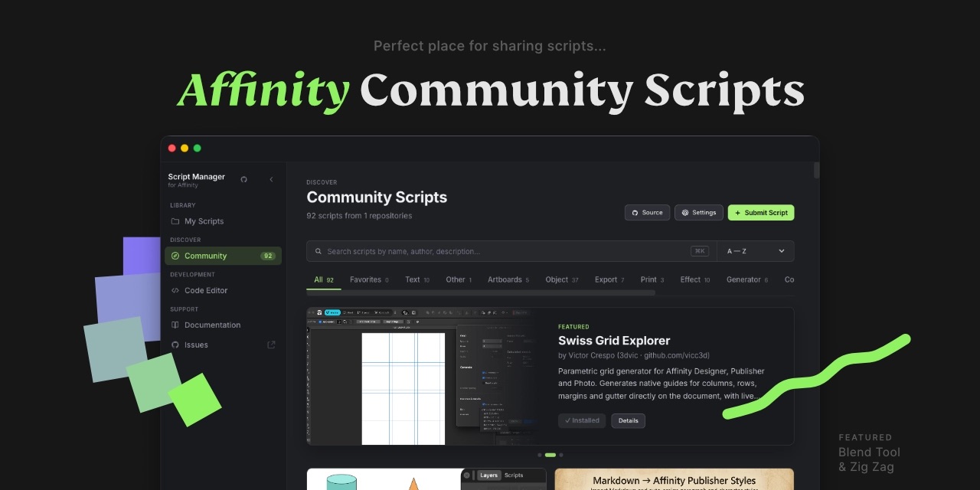Select the third carousel dot indicator

point(560,455)
